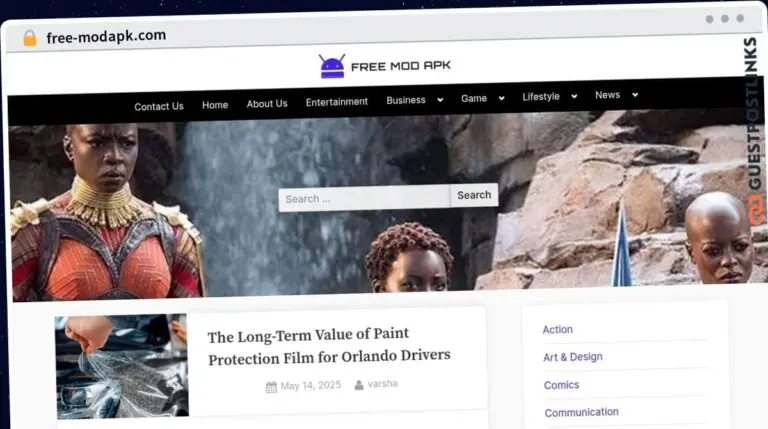The height and width of the screenshot is (429, 768).
Task: Open the News menu item
Action: click(607, 95)
